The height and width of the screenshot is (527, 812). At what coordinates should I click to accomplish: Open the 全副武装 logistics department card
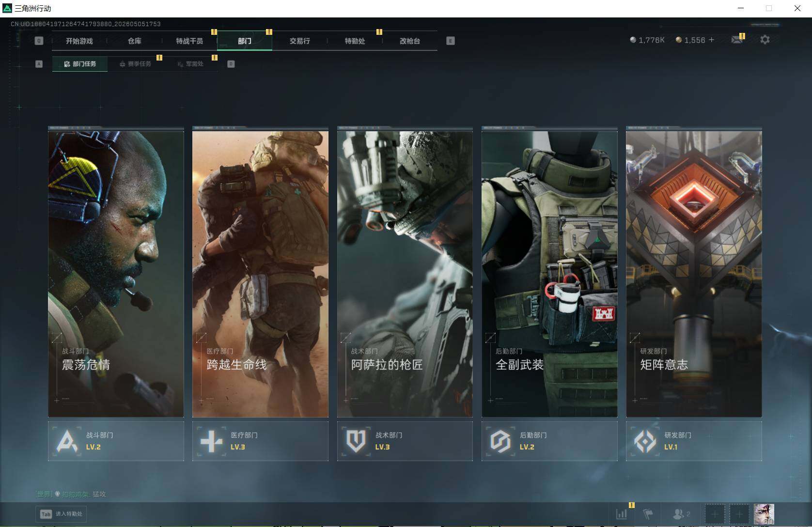[549, 274]
